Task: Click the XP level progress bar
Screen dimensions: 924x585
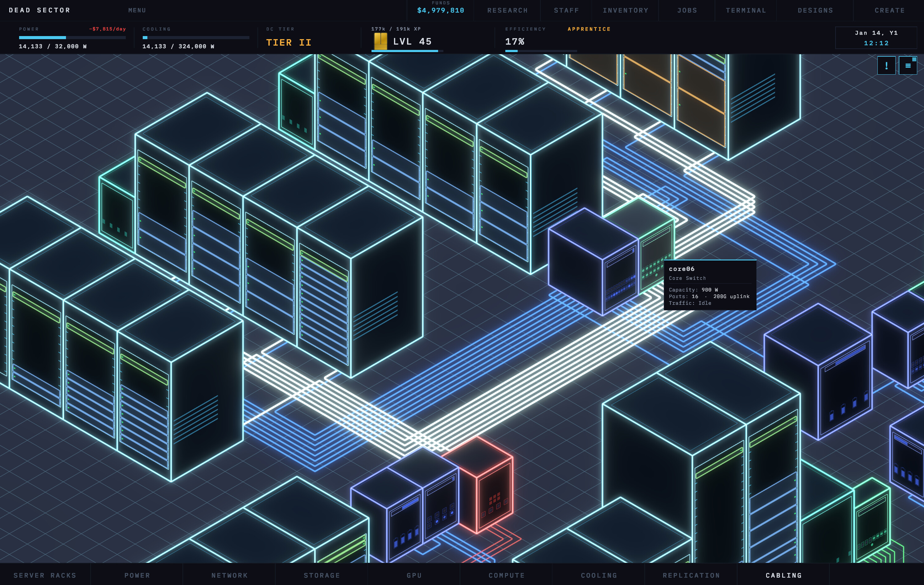Action: click(407, 51)
